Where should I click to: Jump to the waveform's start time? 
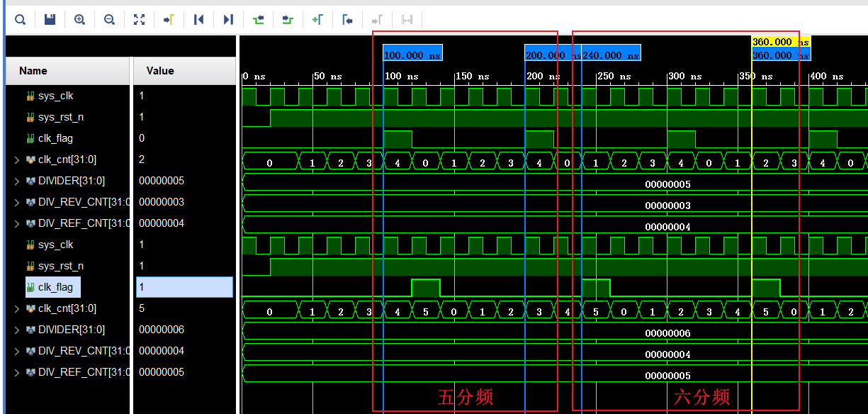[x=198, y=20]
